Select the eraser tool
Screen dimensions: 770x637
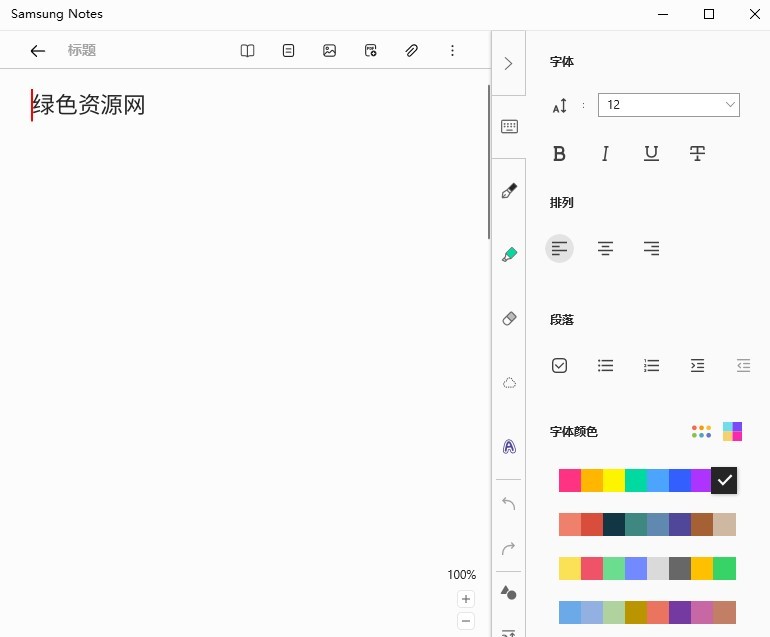coord(509,319)
